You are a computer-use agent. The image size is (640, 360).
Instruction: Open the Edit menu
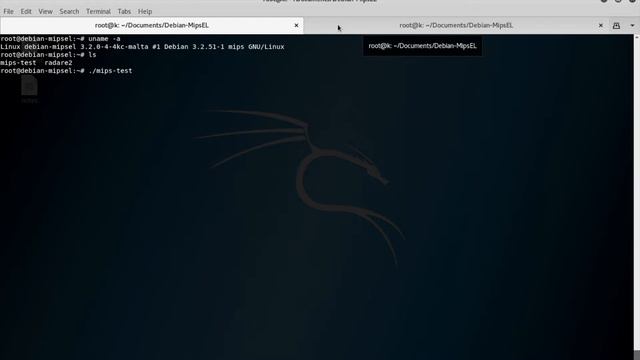point(26,11)
